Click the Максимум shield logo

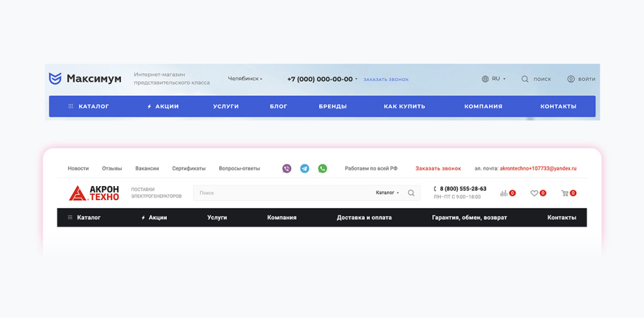(x=55, y=79)
